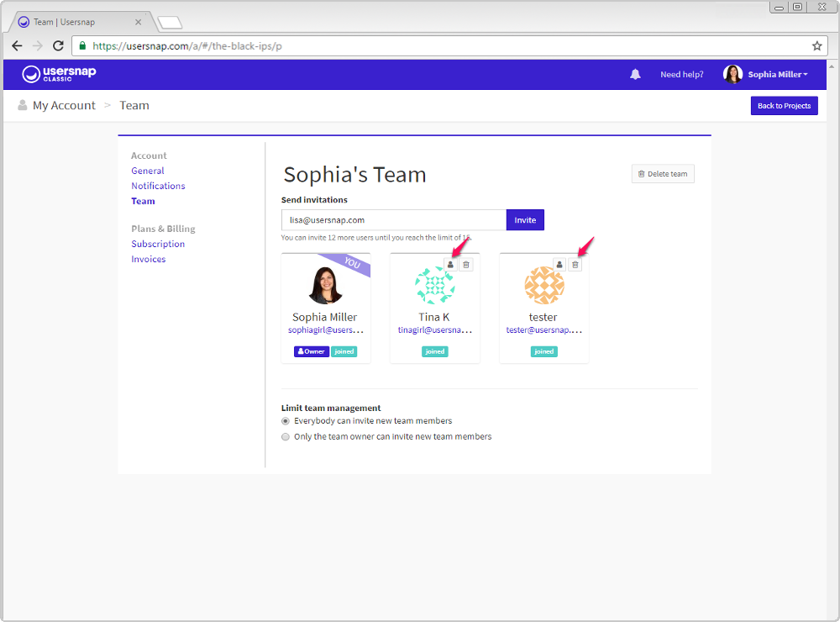Click Back to Projects button

tap(784, 106)
